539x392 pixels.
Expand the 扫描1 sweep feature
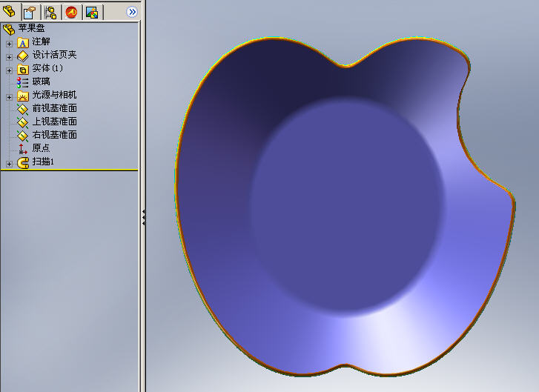click(10, 164)
